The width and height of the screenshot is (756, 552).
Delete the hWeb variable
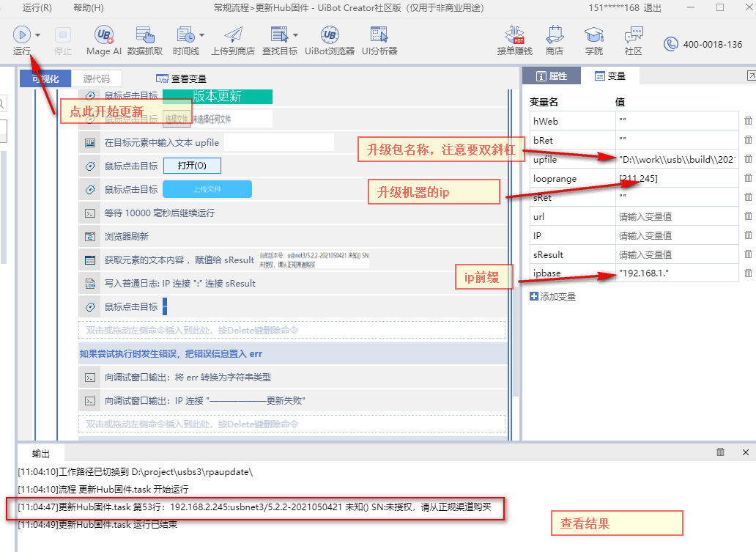pyautogui.click(x=748, y=121)
